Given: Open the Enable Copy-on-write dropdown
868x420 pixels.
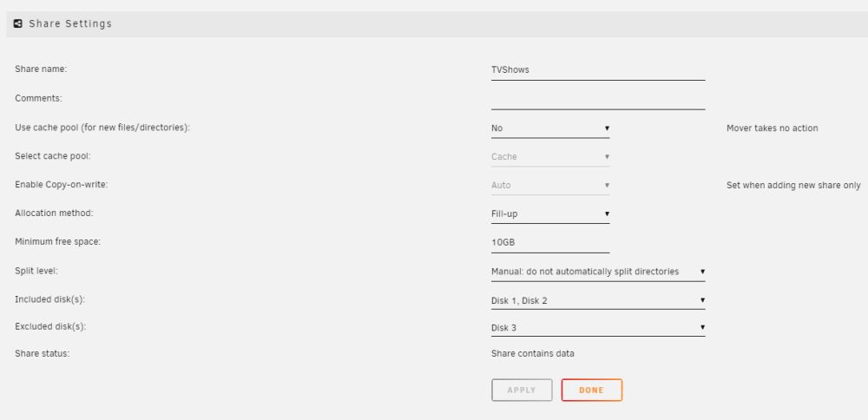Looking at the screenshot, I should click(x=550, y=186).
